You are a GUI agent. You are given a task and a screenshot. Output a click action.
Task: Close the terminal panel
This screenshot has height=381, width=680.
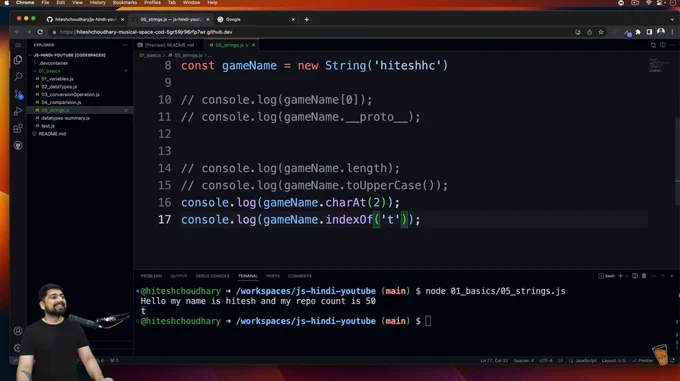pyautogui.click(x=672, y=276)
